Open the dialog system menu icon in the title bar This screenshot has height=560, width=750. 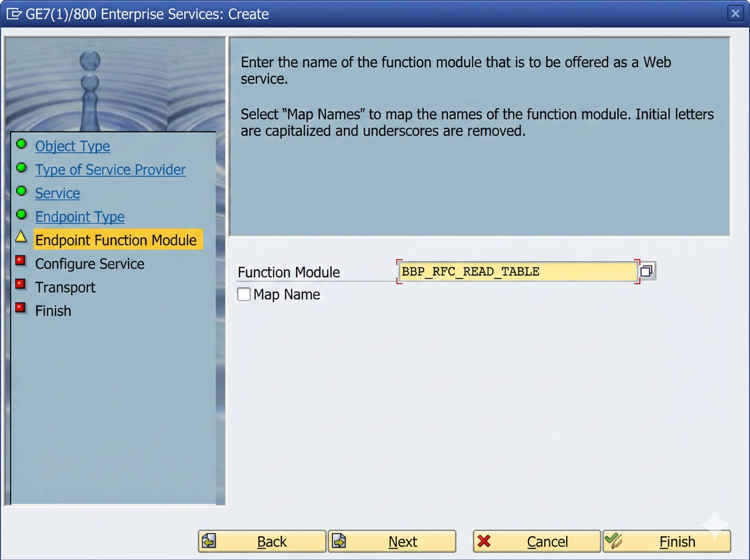(13, 14)
